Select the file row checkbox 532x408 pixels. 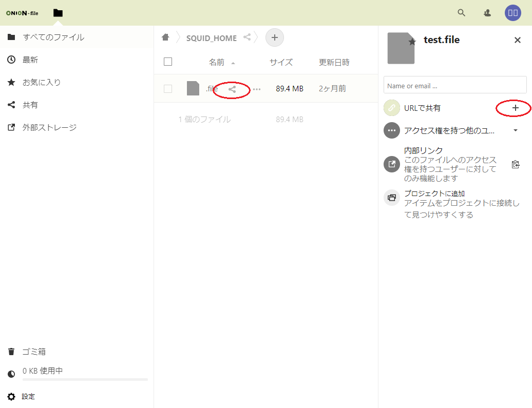point(168,89)
